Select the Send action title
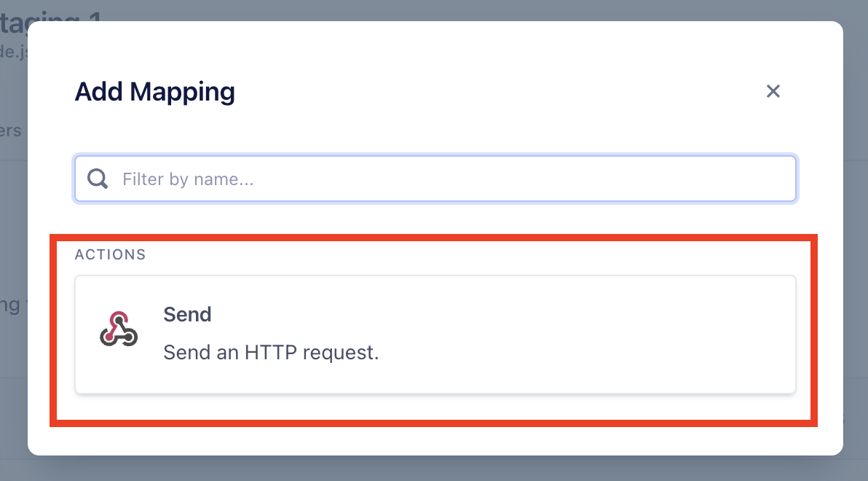Image resolution: width=868 pixels, height=481 pixels. (x=187, y=314)
